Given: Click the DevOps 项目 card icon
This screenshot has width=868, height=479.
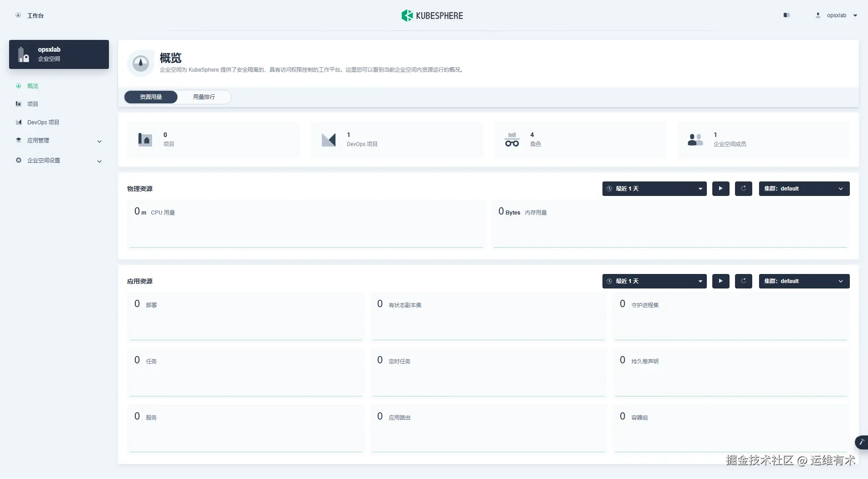Looking at the screenshot, I should click(x=329, y=140).
